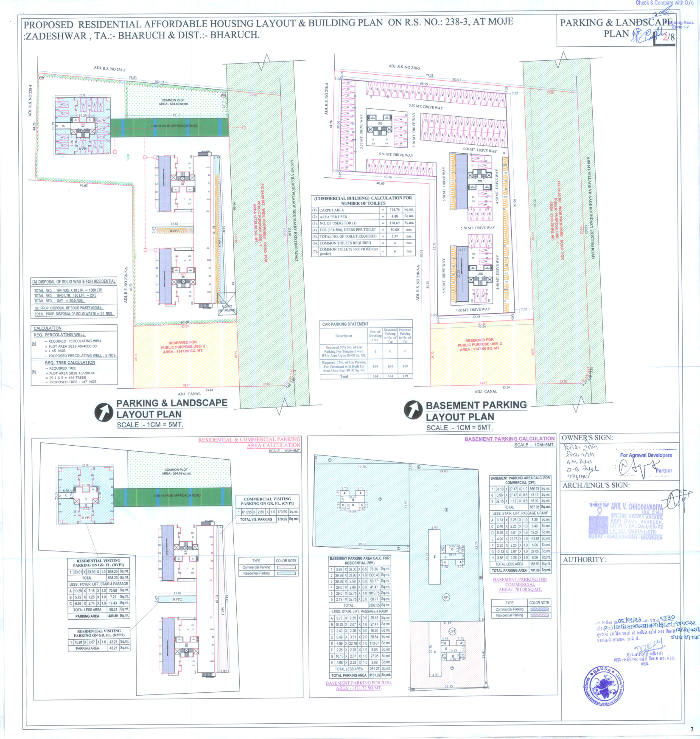The height and width of the screenshot is (739, 700).
Task: Click the 'REQ. TREE CALCULATION' heading
Action: pos(70,362)
